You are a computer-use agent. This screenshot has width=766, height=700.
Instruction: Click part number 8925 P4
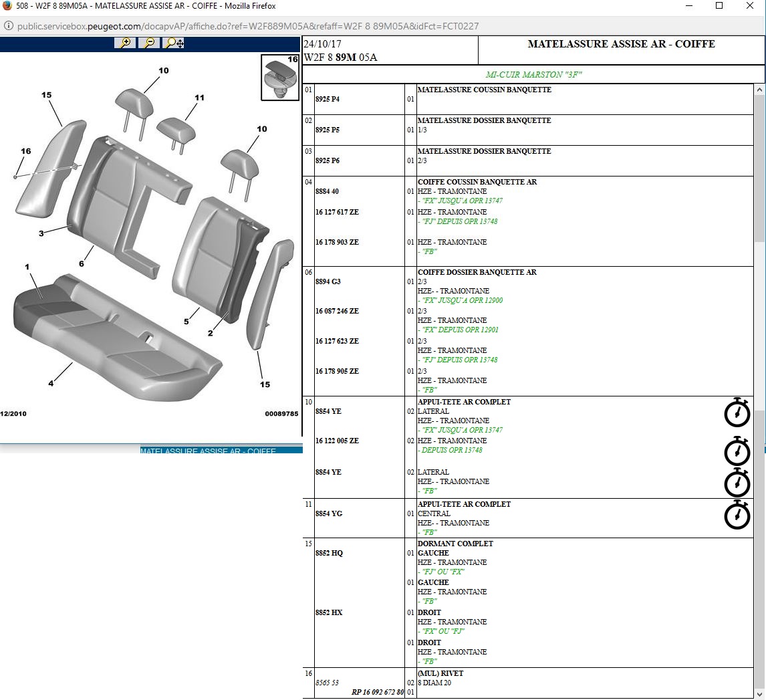pos(328,99)
